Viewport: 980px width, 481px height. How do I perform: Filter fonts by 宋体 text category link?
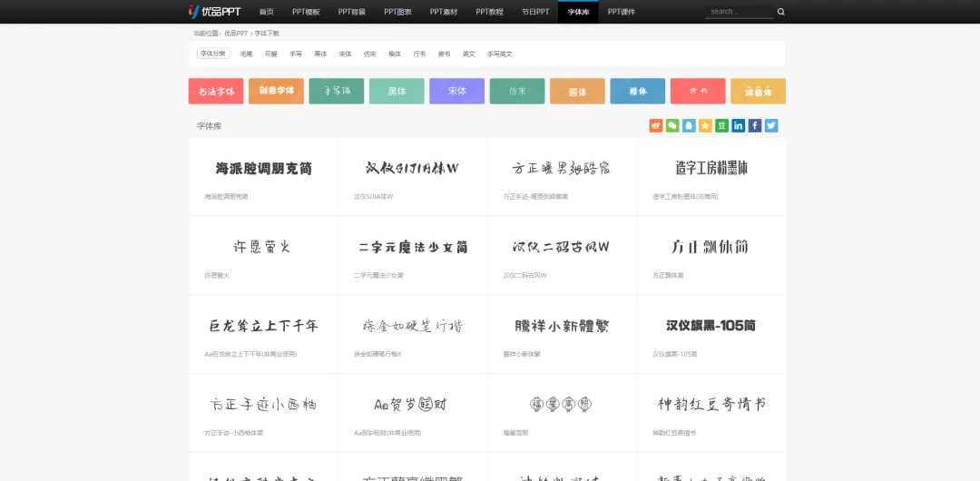pos(345,54)
